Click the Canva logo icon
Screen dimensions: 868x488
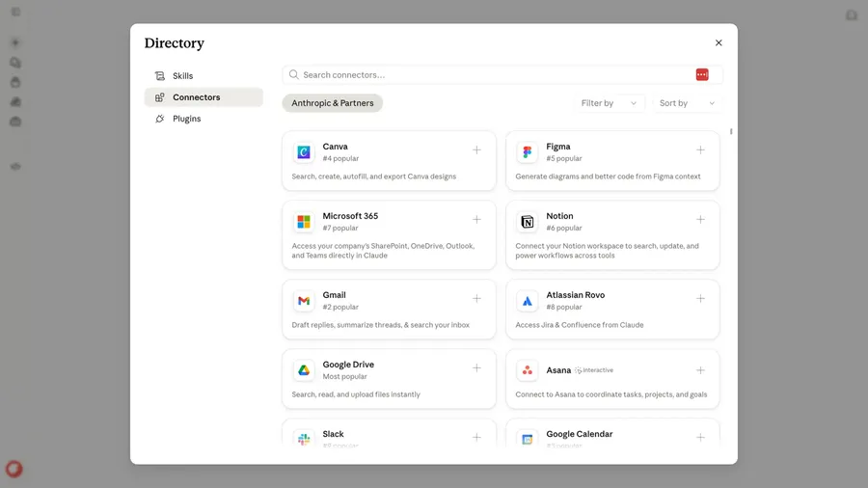pos(304,152)
